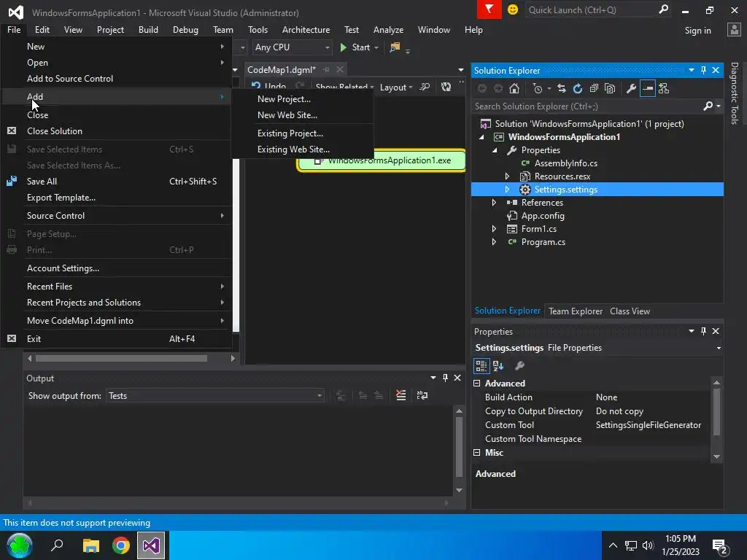Viewport: 747px width, 560px height.
Task: Collapse the WindowsFormsApplication1 project node
Action: pyautogui.click(x=481, y=137)
